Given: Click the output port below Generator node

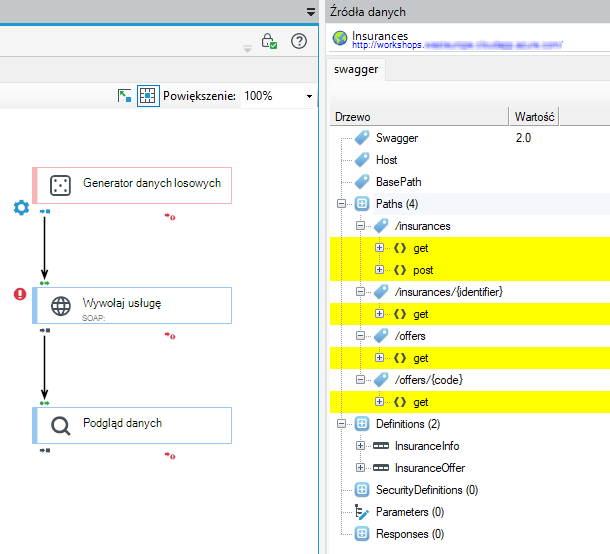Looking at the screenshot, I should pos(45,211).
